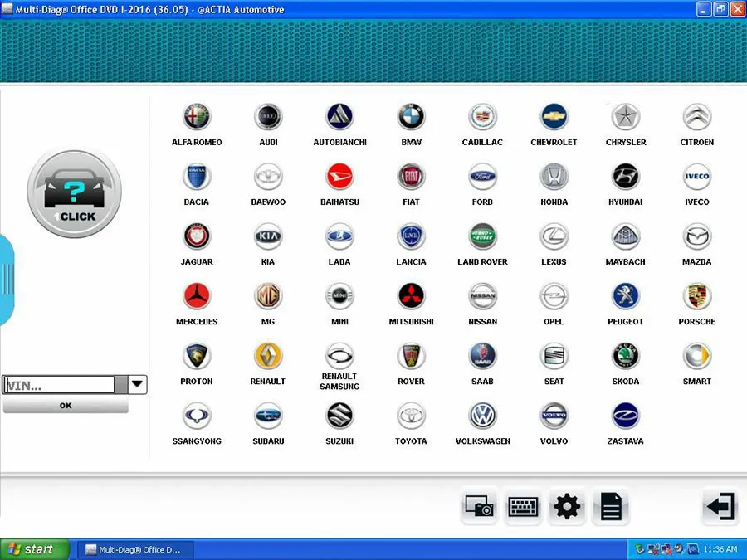The height and width of the screenshot is (560, 747).
Task: Select the Multi-Diag Office taskbar item
Action: (135, 549)
